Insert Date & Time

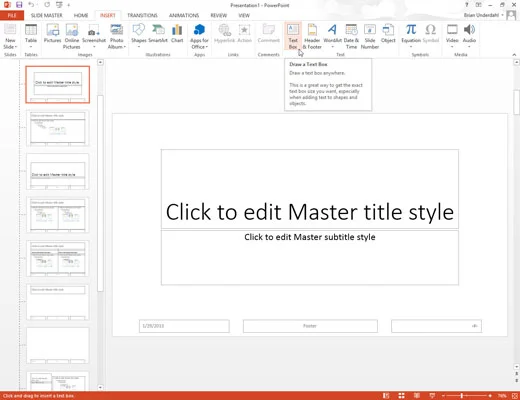(x=351, y=36)
